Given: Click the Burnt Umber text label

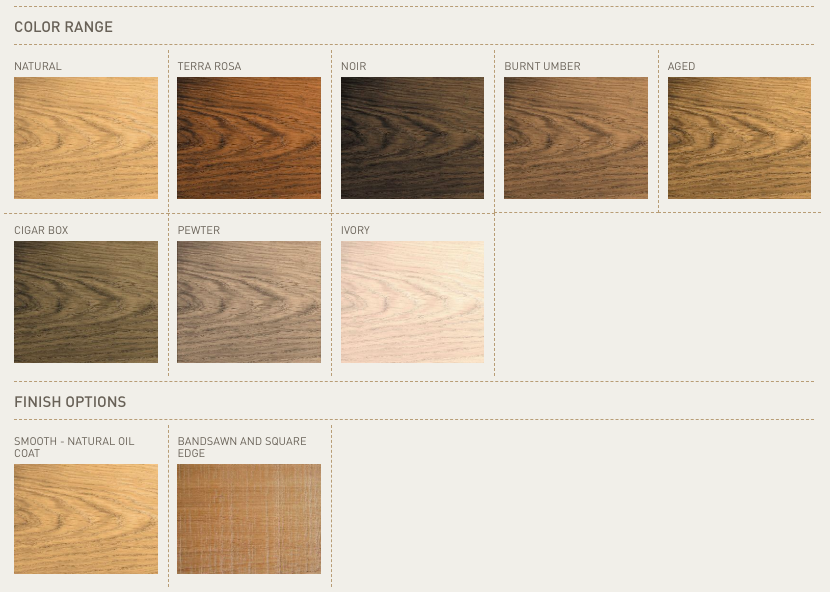Looking at the screenshot, I should [542, 67].
